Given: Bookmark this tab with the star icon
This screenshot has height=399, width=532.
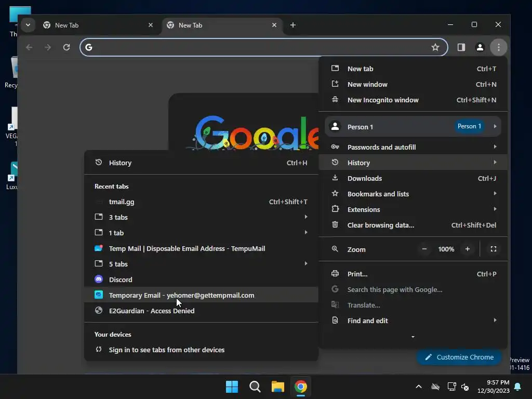Looking at the screenshot, I should pyautogui.click(x=435, y=47).
